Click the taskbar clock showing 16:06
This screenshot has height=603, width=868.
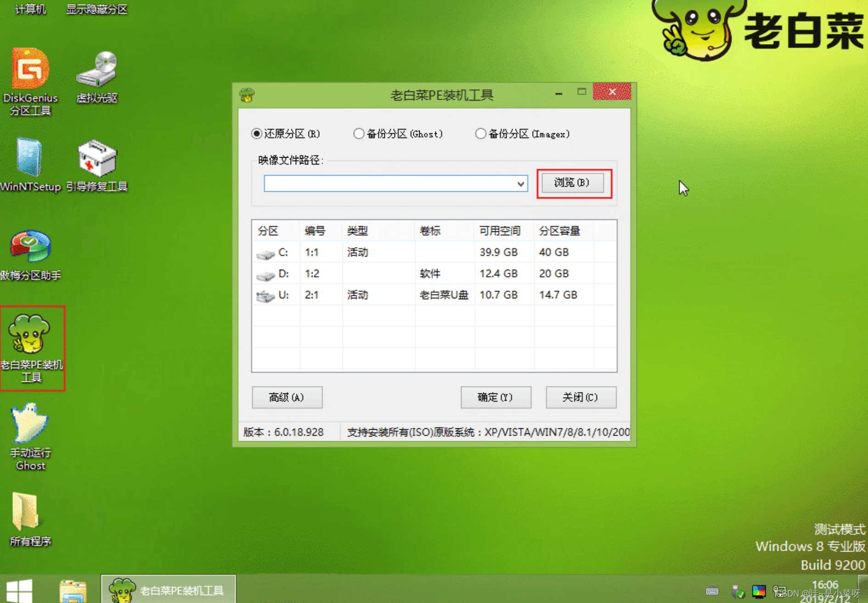click(x=825, y=585)
